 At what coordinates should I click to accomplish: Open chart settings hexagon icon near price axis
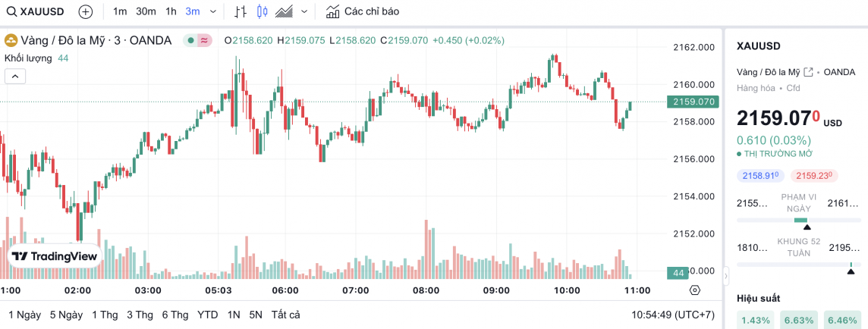[694, 290]
